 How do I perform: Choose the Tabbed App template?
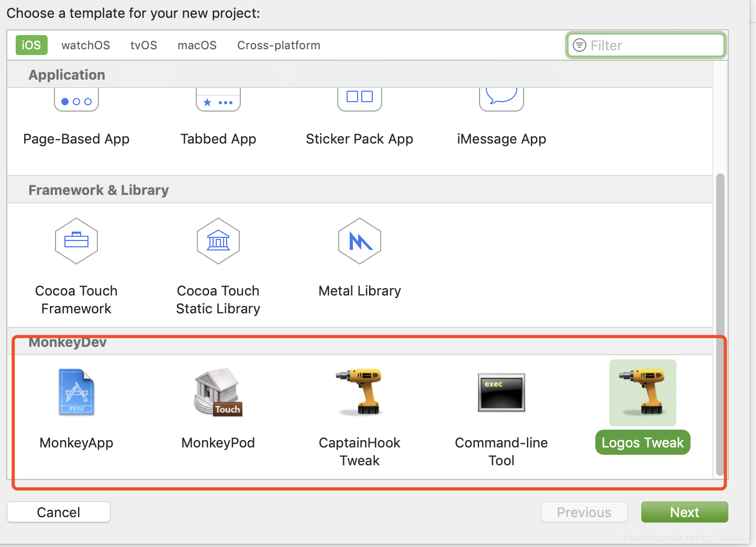218,139
